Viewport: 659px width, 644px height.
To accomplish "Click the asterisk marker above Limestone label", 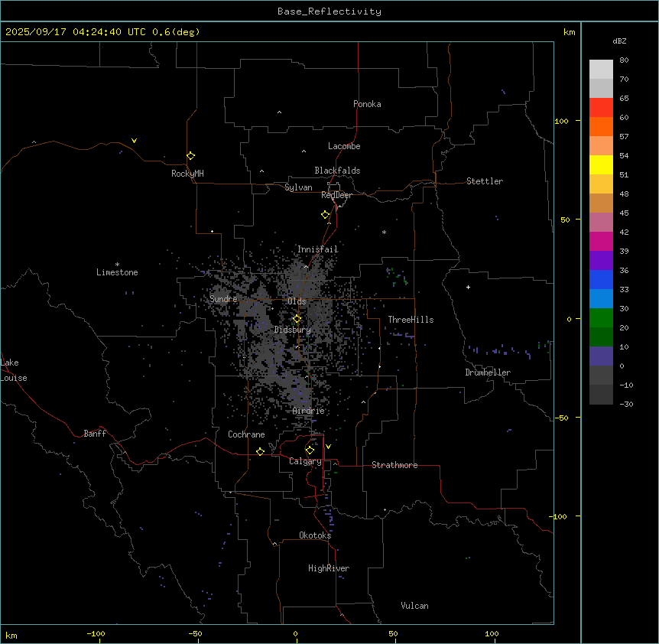I will pos(117,264).
